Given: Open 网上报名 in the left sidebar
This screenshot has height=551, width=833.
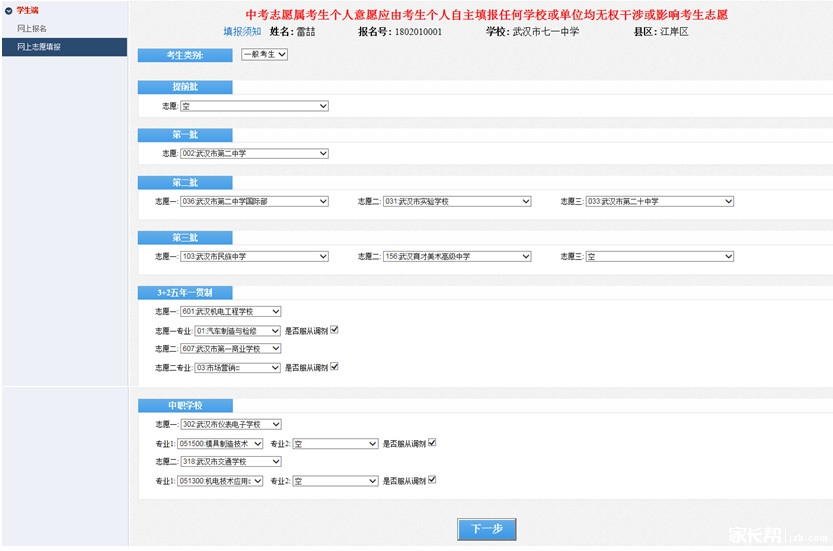Looking at the screenshot, I should pyautogui.click(x=32, y=28).
